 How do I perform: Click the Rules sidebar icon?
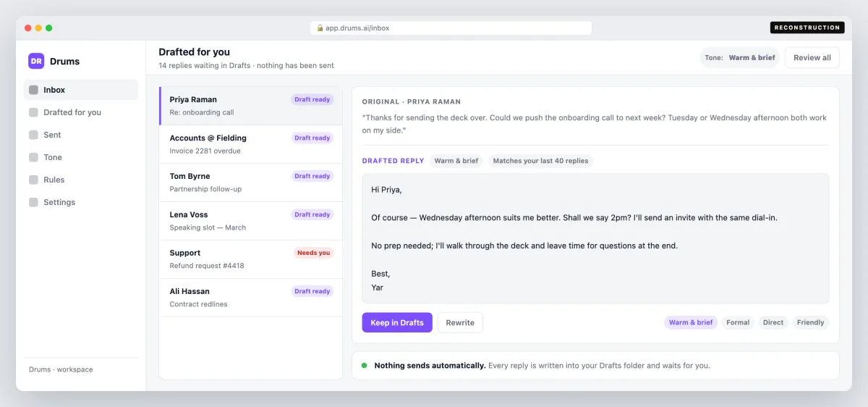tap(33, 180)
